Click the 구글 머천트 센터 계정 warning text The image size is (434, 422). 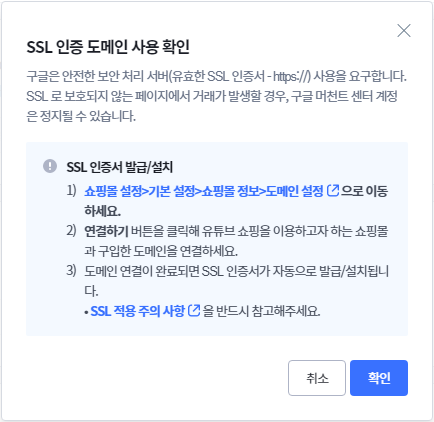tap(344, 96)
